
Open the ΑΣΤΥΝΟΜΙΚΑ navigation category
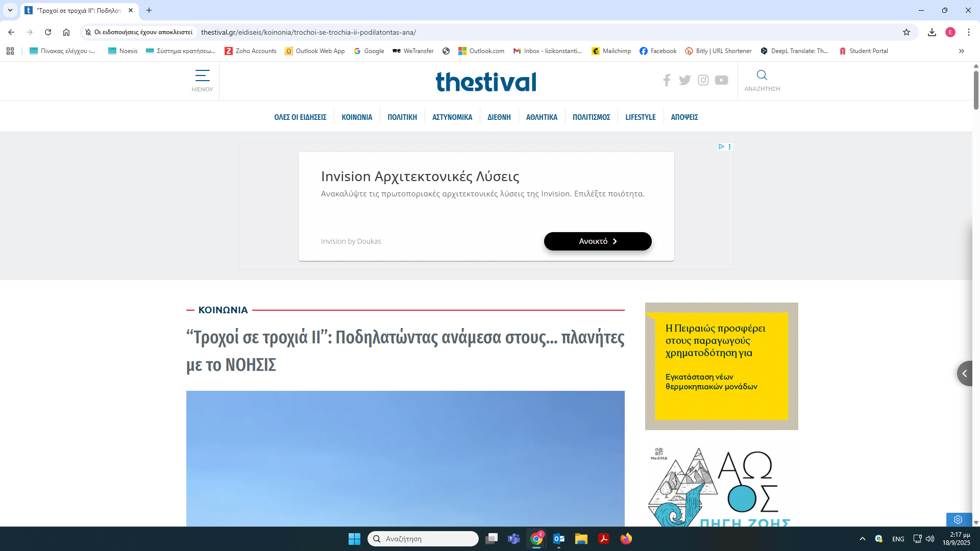(x=452, y=117)
